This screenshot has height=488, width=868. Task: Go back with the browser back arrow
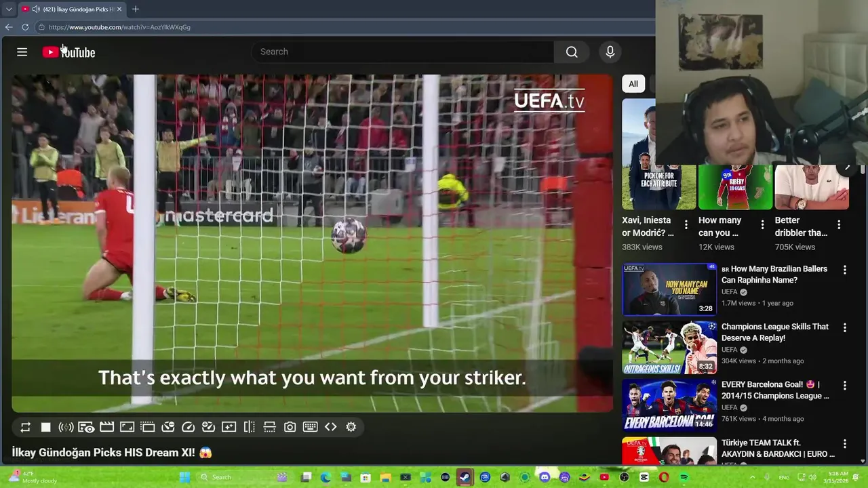coord(9,27)
